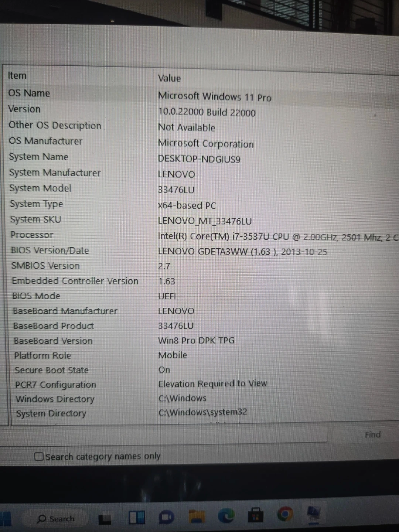Open File Explorer from the taskbar

click(x=197, y=516)
